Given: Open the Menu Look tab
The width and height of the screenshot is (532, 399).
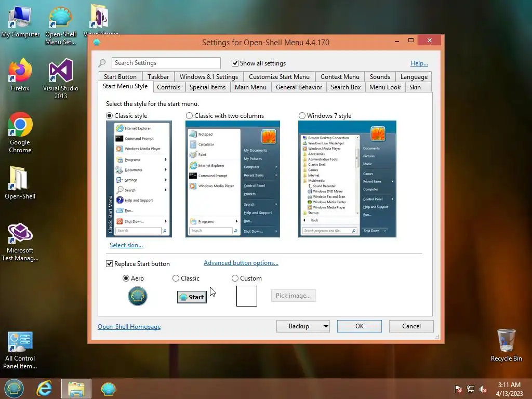Looking at the screenshot, I should [385, 87].
